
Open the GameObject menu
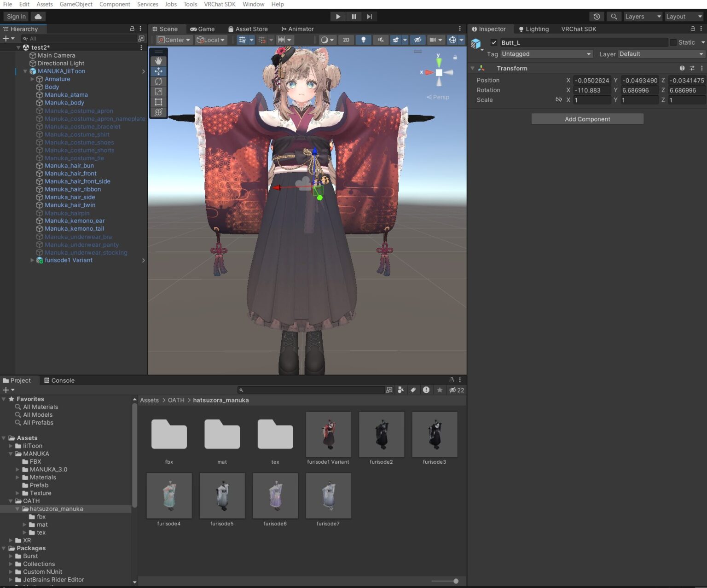tap(76, 4)
